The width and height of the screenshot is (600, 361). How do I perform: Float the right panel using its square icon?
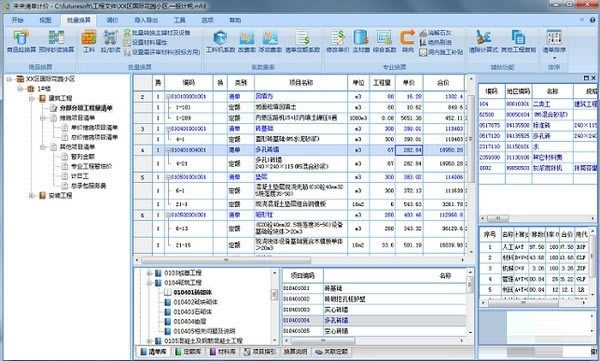tap(586, 78)
